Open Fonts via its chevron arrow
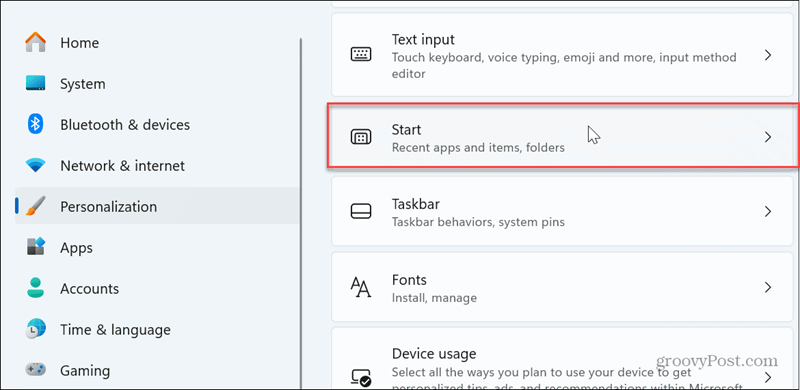Image resolution: width=800 pixels, height=390 pixels. [768, 287]
